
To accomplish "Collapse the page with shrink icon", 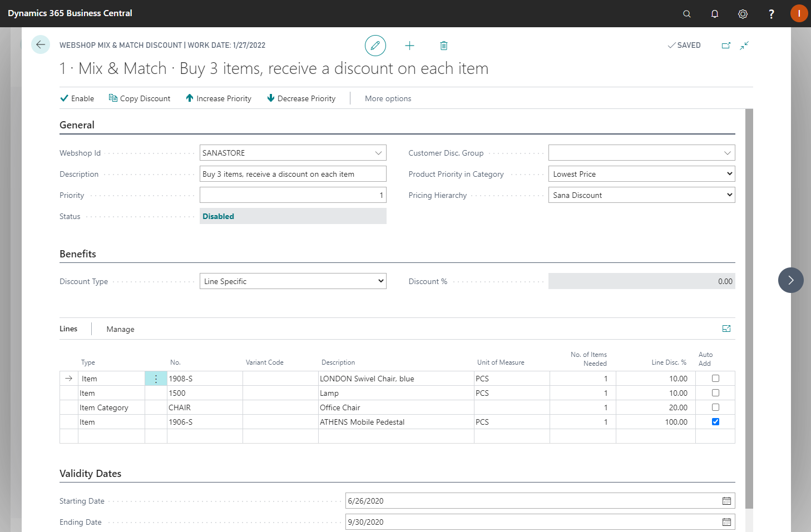I will pos(744,46).
